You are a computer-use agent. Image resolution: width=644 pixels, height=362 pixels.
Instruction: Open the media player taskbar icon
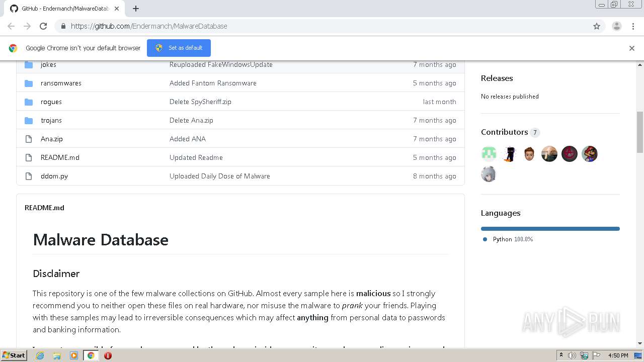point(74,355)
